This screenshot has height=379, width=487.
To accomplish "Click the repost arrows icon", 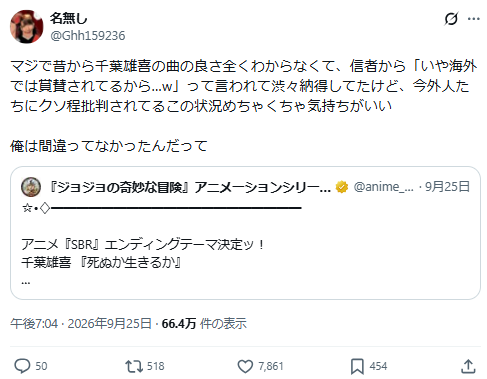I will 133,366.
